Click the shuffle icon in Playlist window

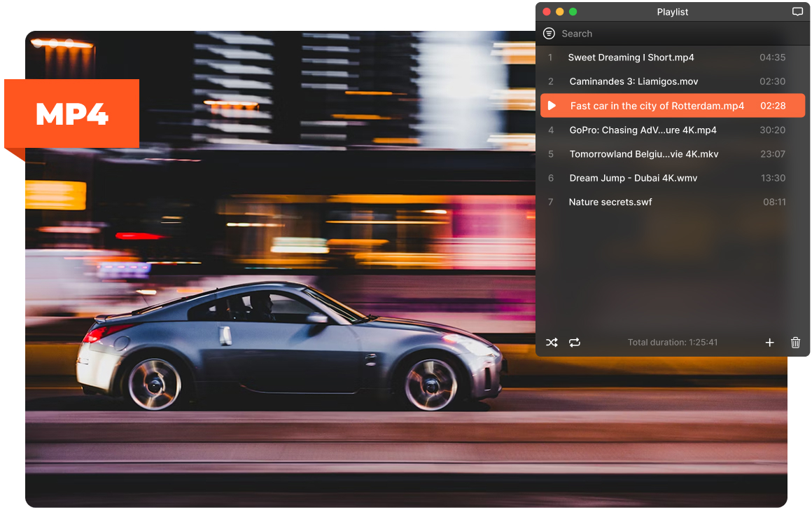point(552,343)
